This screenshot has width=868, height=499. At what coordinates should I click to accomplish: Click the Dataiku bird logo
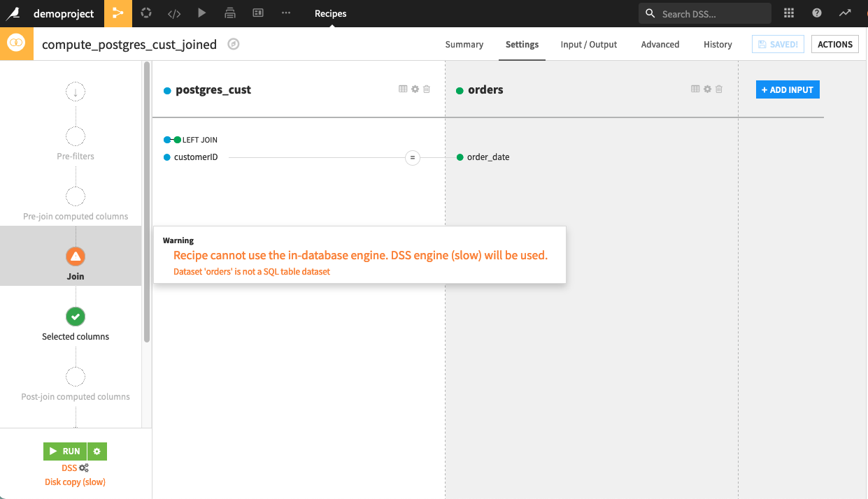click(13, 13)
